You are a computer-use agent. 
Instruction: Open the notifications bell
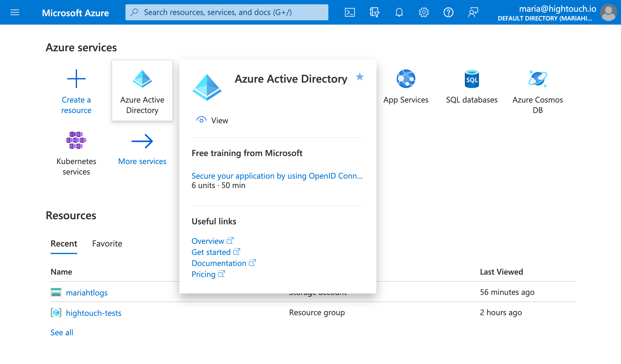pos(399,12)
